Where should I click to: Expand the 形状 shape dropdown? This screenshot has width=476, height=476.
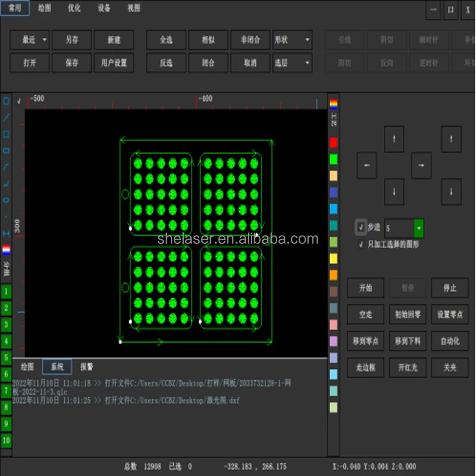(x=307, y=40)
